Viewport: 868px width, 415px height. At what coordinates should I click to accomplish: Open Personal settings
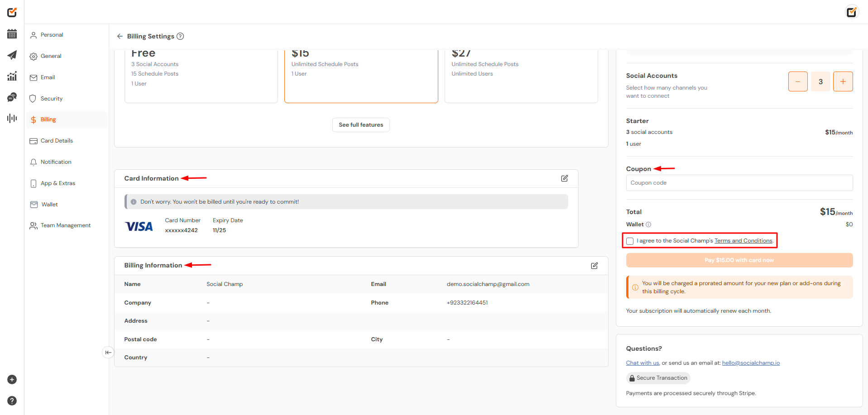[x=67, y=35]
